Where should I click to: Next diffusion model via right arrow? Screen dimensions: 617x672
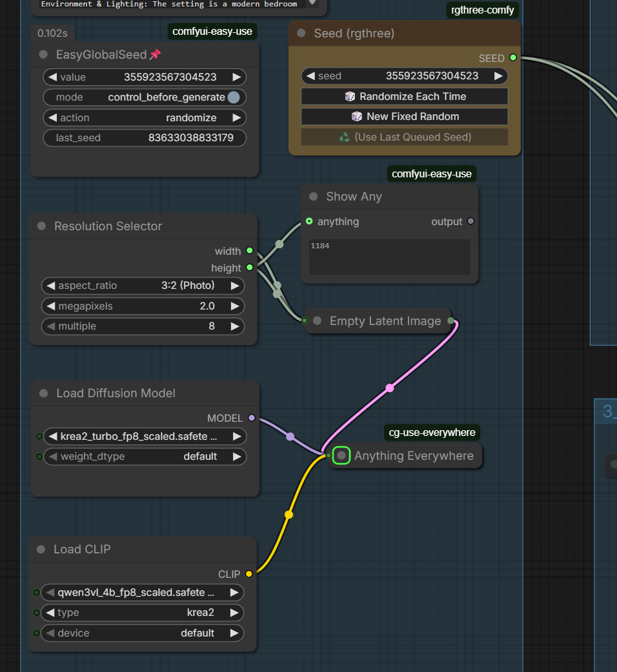click(237, 437)
